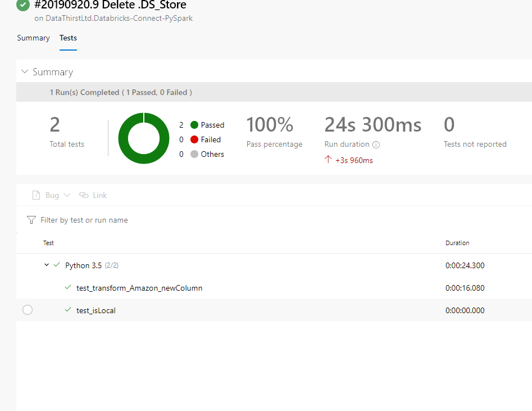Select the Tests tab
This screenshot has width=532, height=411.
coord(68,38)
